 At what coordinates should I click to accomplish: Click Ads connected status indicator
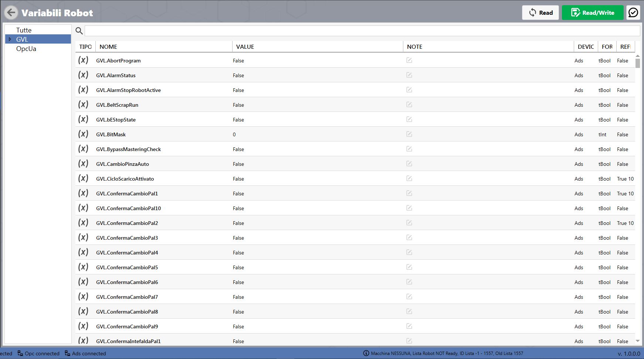[x=85, y=353]
